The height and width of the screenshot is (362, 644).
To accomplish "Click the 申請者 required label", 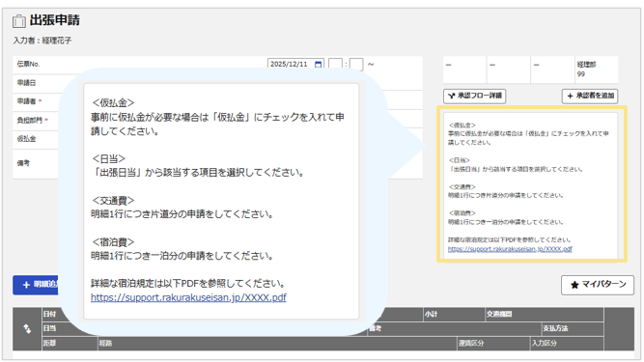I will point(29,101).
